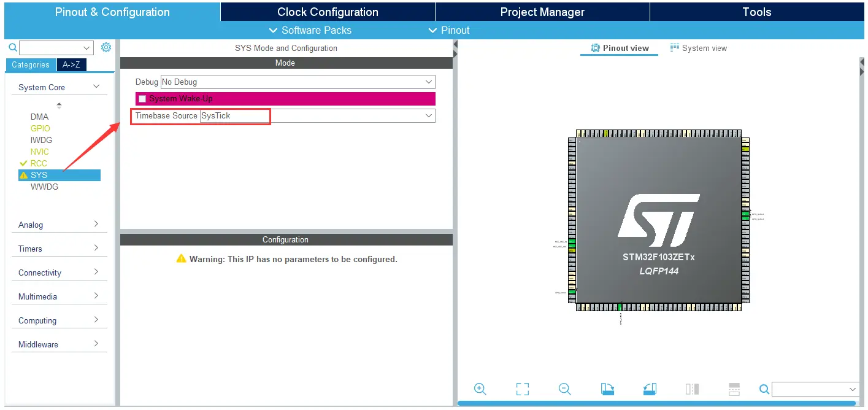Fit the chip to the view

coord(523,389)
